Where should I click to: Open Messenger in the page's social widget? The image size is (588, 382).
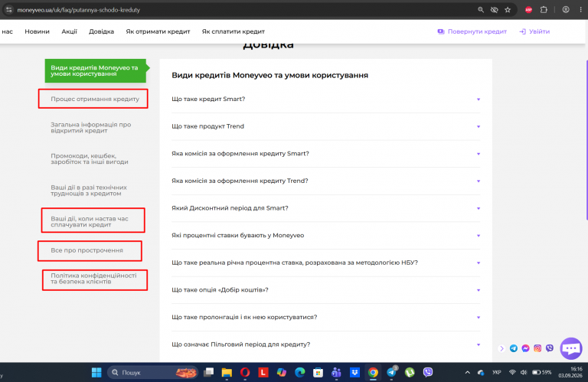[x=525, y=348]
